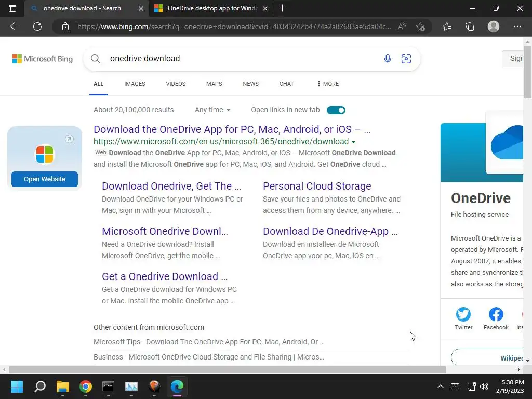Click the browser address bar URL
Screen dimensions: 532x399
pyautogui.click(x=234, y=26)
